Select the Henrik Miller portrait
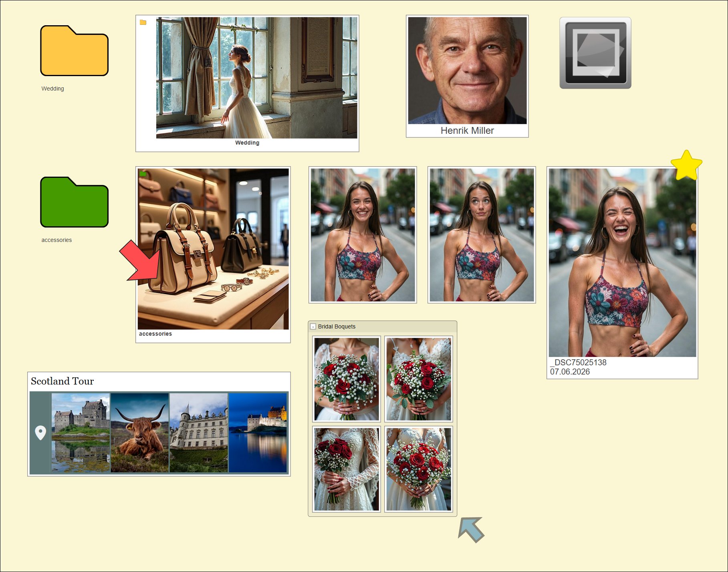This screenshot has width=728, height=572. (467, 70)
